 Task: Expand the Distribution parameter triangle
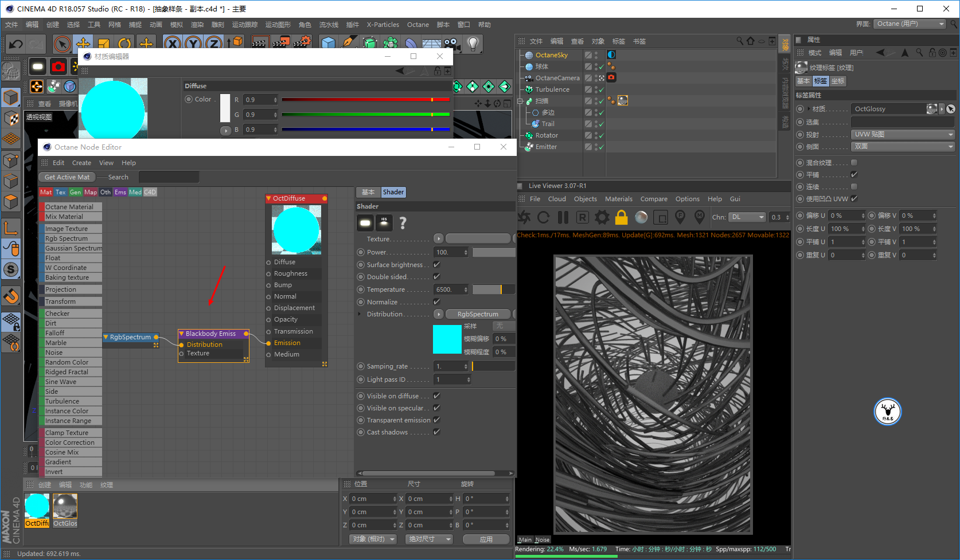(360, 314)
